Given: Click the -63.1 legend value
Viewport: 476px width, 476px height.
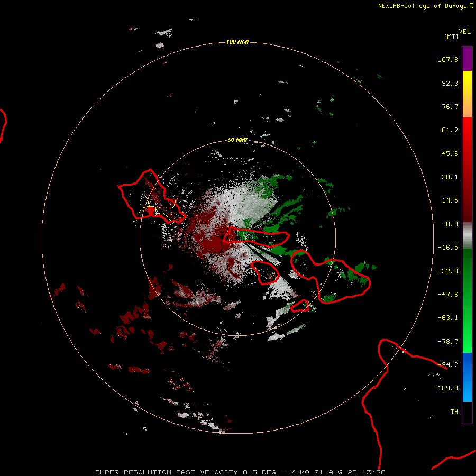Looking at the screenshot, I should 448,318.
